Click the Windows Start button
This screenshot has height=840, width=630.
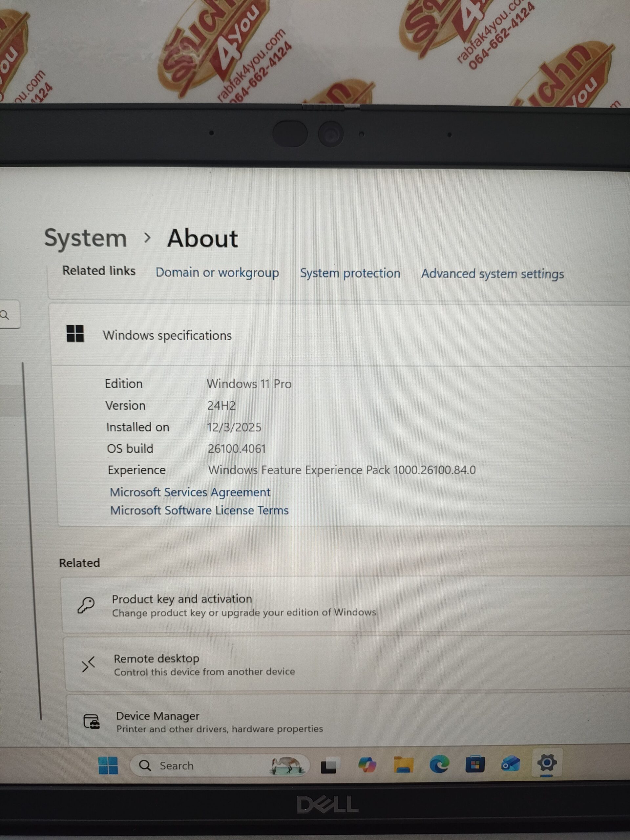pyautogui.click(x=108, y=765)
